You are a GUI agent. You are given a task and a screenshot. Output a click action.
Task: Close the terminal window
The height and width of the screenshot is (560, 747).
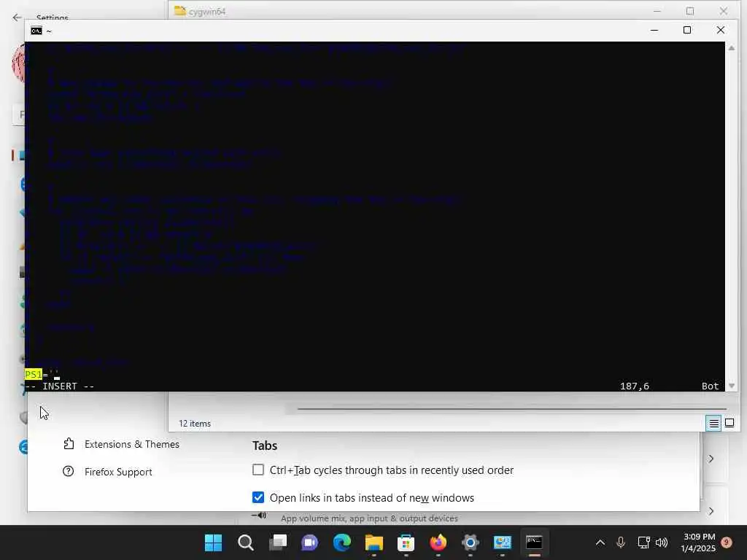pyautogui.click(x=721, y=30)
